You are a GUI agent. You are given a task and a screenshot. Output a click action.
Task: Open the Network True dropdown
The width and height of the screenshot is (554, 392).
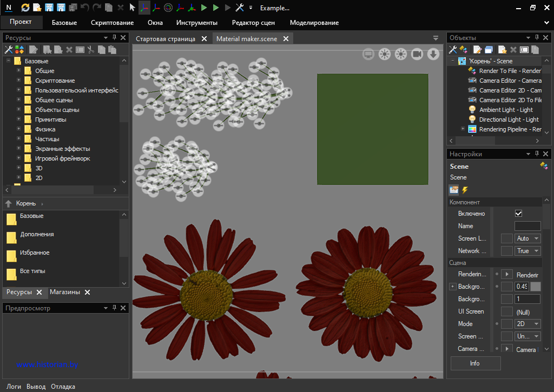(527, 251)
